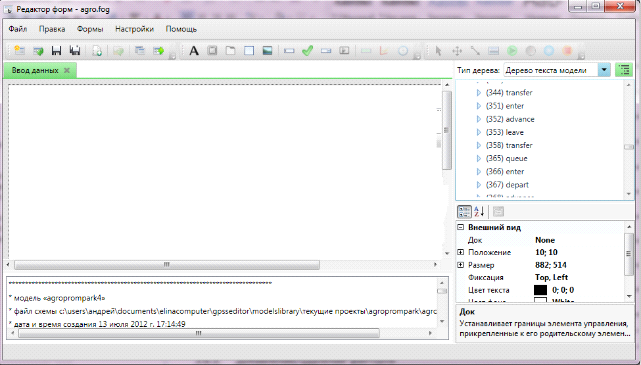
Task: Select the arrow pointer tool
Action: click(438, 51)
